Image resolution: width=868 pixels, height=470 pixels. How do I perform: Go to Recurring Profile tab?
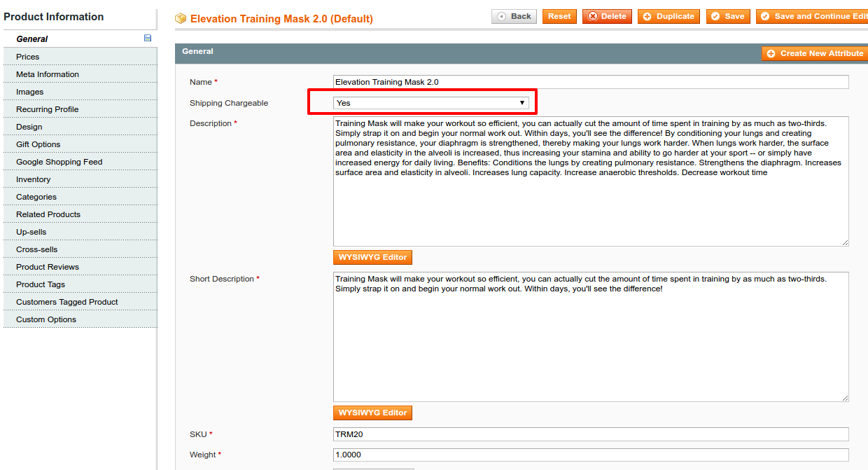(x=80, y=109)
